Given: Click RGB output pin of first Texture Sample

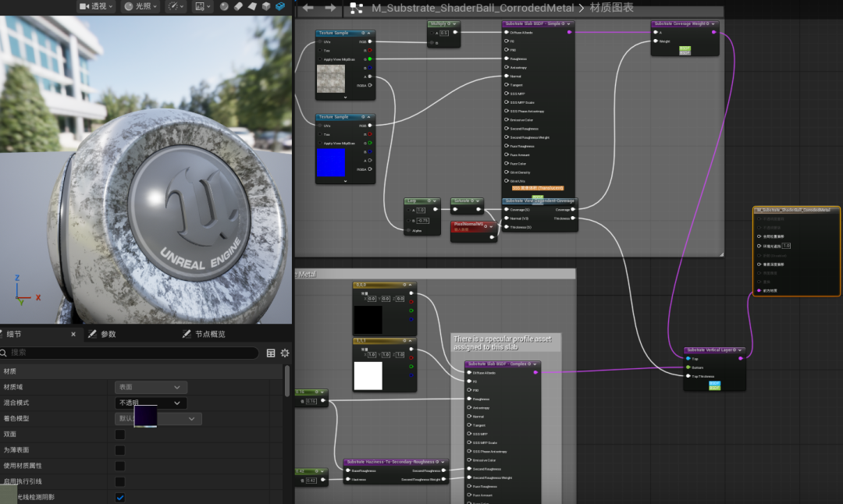Looking at the screenshot, I should click(370, 41).
